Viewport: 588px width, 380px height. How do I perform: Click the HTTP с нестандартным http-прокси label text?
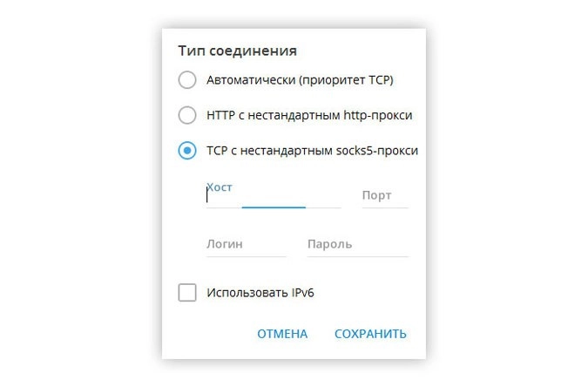tap(309, 115)
